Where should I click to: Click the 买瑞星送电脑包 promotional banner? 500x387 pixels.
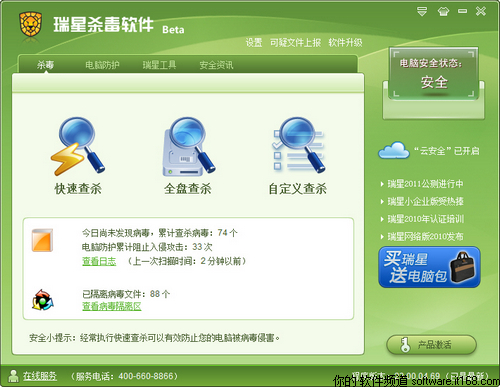pos(429,267)
